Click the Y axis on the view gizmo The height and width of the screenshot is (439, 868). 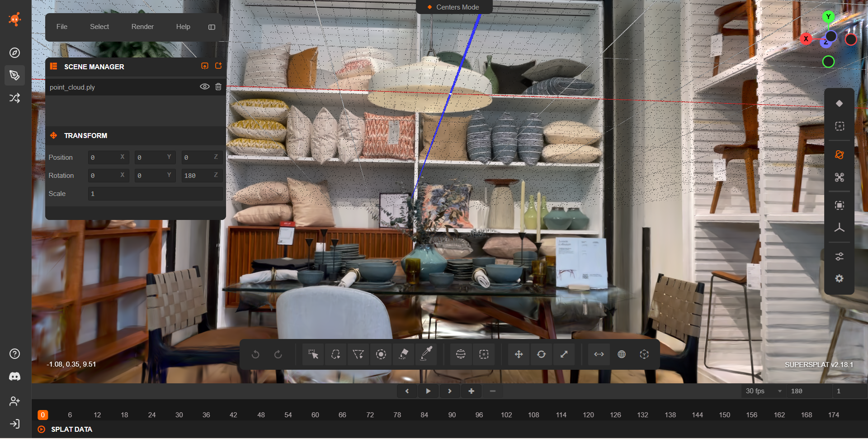tap(828, 17)
